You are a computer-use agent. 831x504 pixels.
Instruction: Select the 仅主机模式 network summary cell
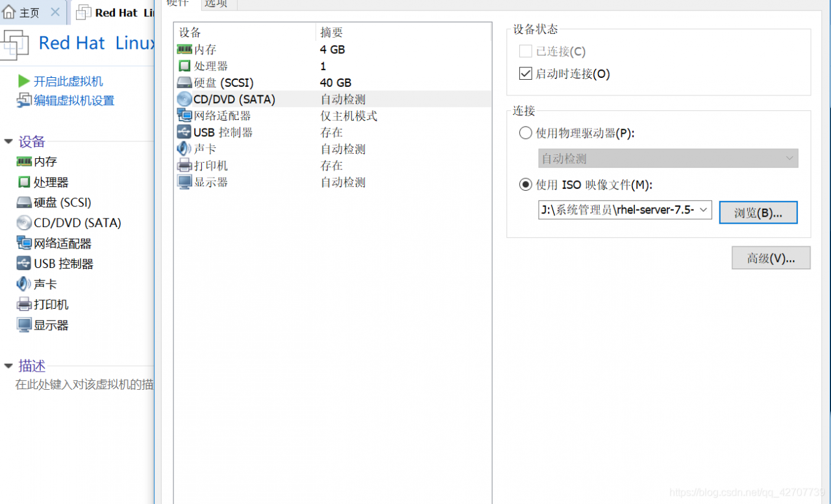coord(349,116)
